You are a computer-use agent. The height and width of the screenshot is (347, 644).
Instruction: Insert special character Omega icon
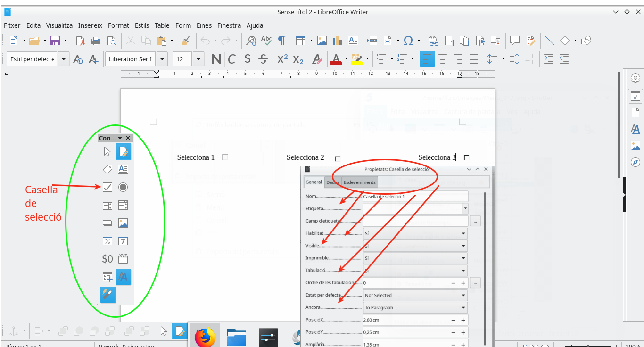click(408, 41)
